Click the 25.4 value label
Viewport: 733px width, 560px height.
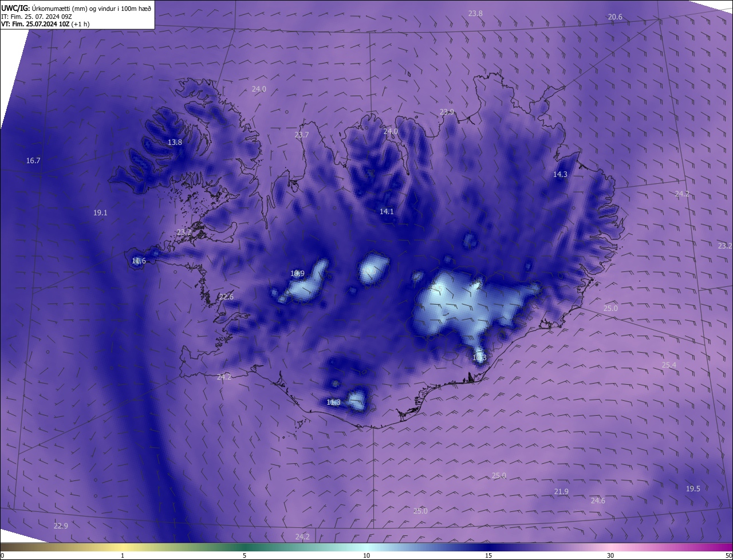pos(669,365)
